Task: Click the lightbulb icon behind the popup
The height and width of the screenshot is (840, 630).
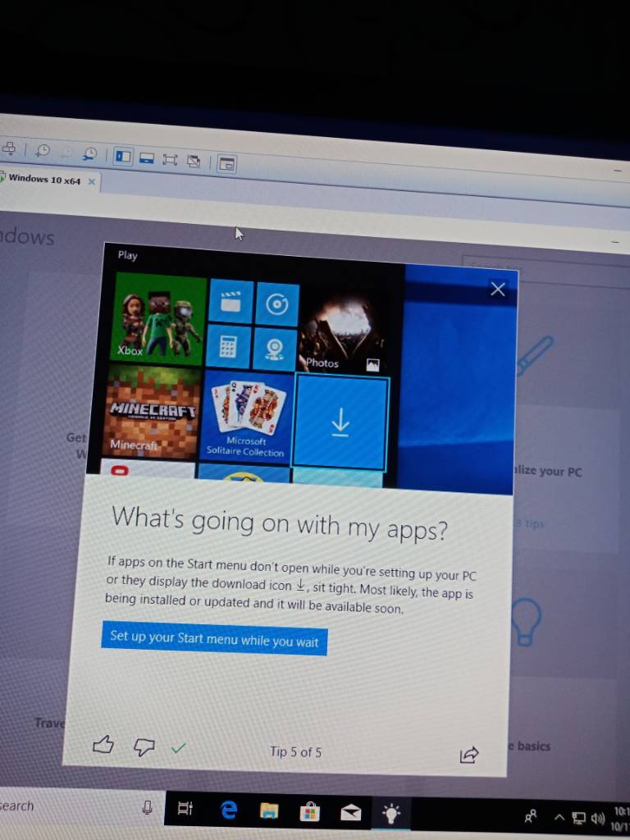Action: click(526, 622)
